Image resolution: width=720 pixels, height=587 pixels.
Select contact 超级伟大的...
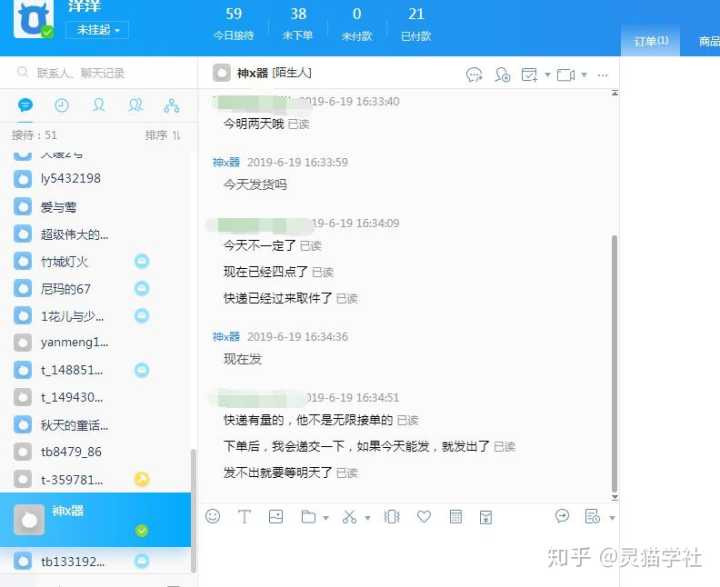click(x=96, y=234)
